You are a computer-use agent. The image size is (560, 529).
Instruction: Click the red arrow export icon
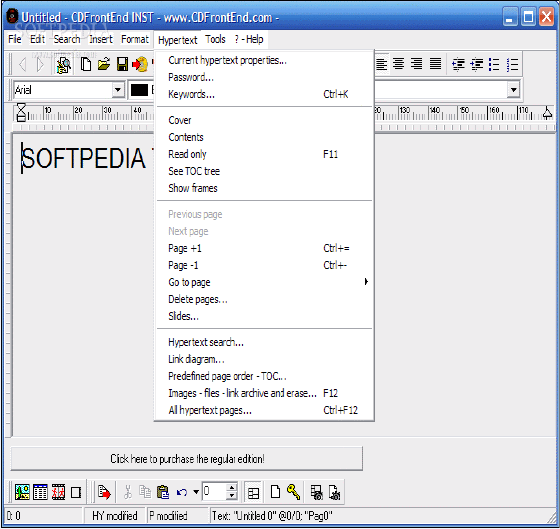click(x=140, y=65)
